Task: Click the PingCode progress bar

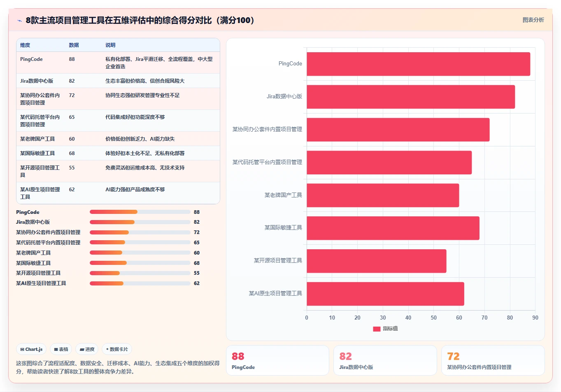Action: 140,212
